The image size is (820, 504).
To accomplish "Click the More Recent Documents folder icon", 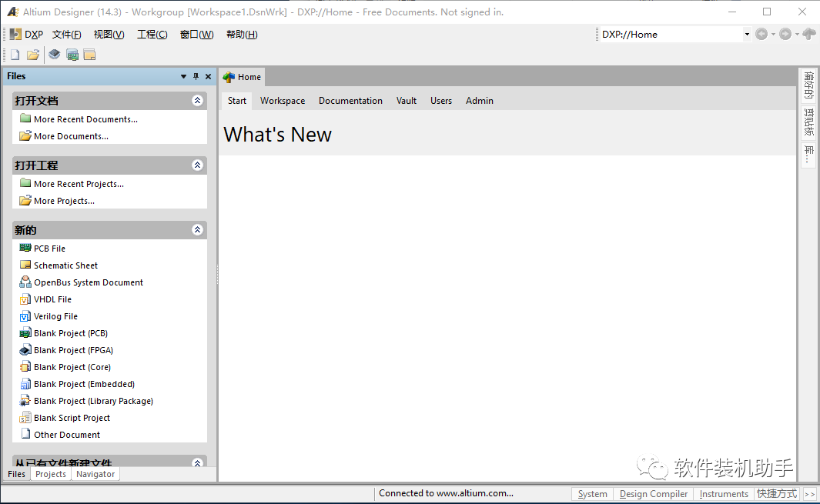I will (x=25, y=118).
